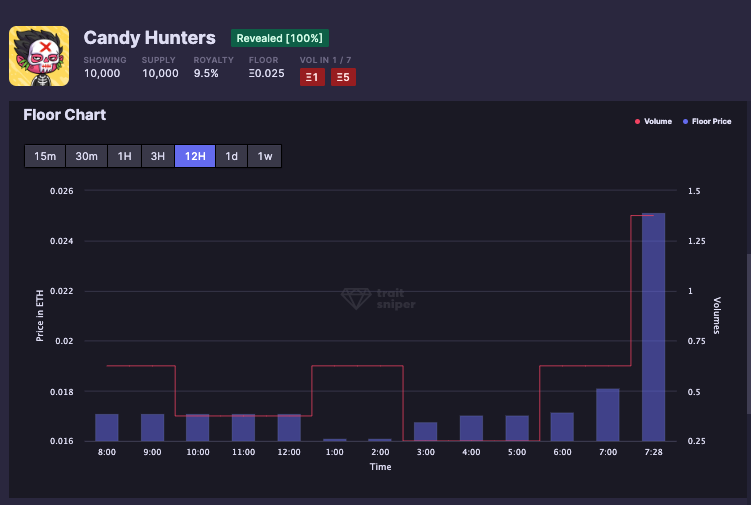Click the 4:00 volume bar

(471, 428)
